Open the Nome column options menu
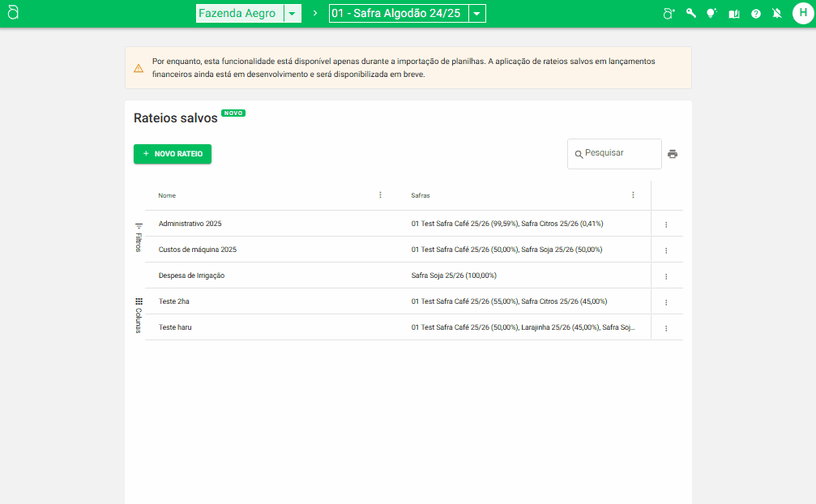816x504 pixels. click(380, 195)
